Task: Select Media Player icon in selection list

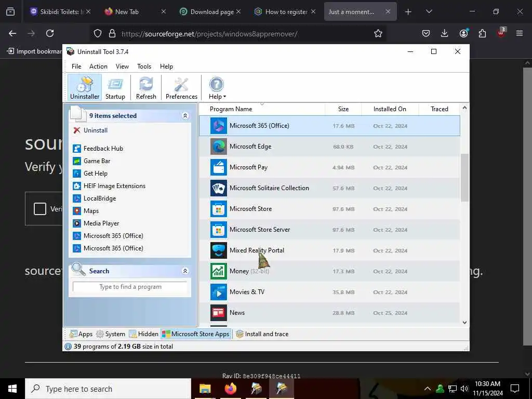Action: coord(77,223)
